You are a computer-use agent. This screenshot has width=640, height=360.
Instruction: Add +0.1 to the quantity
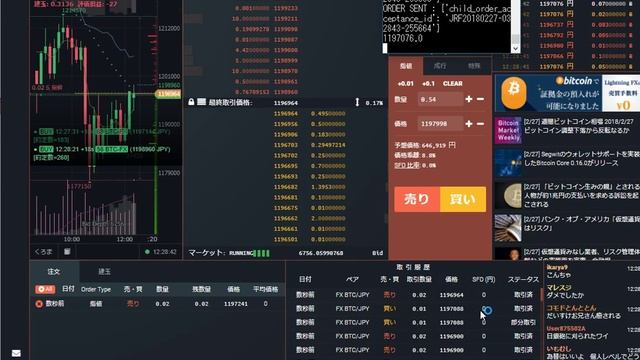(x=428, y=84)
